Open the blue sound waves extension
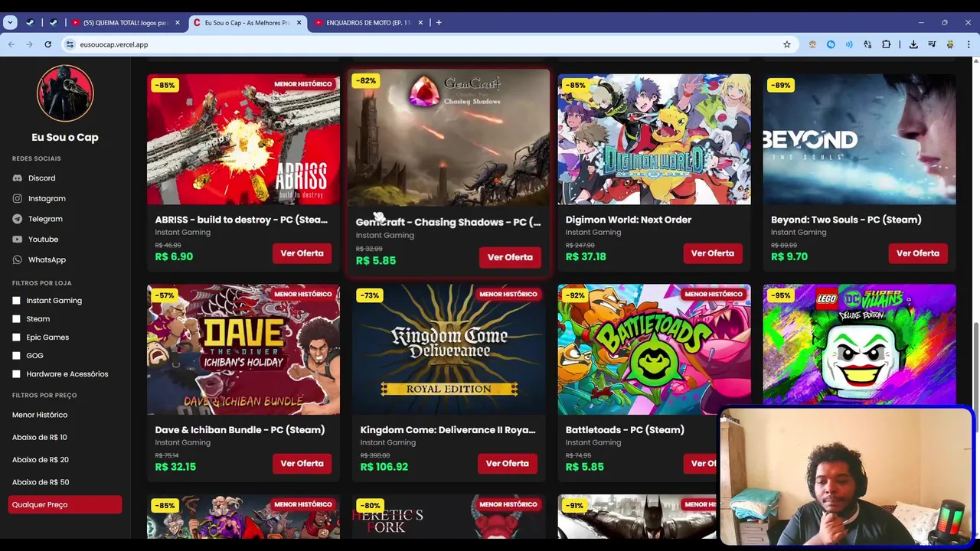 (x=849, y=44)
